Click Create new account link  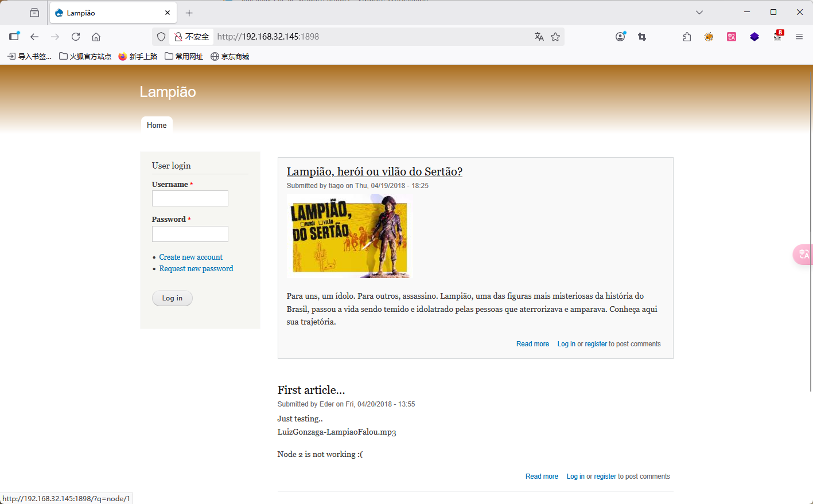190,257
